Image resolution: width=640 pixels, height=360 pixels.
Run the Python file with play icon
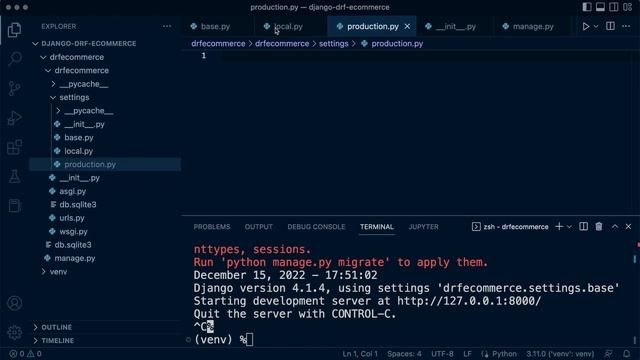click(x=586, y=26)
